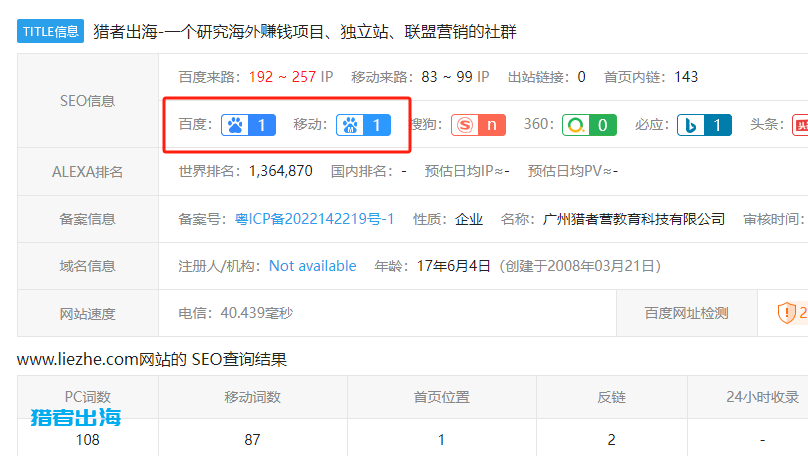808x456 pixels.
Task: Click the 360 weight badge showing 0
Action: point(589,125)
